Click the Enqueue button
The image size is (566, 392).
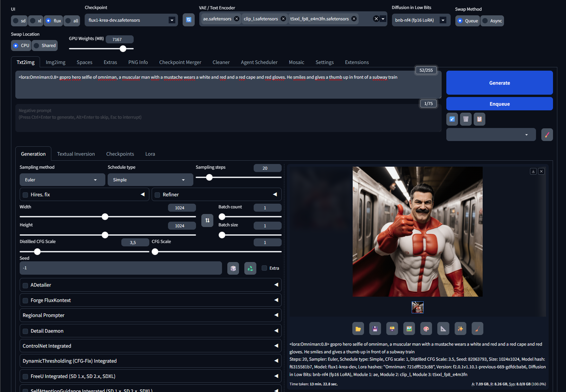pos(499,104)
